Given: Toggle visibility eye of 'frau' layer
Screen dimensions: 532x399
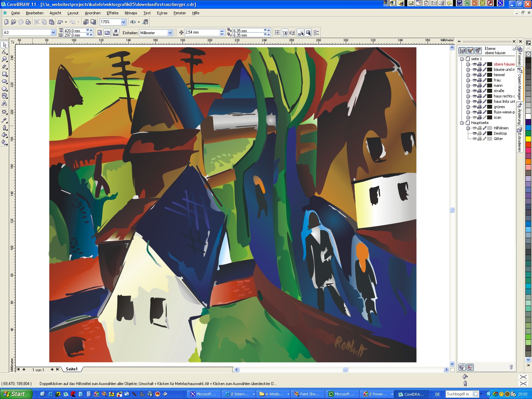Looking at the screenshot, I should pos(474,80).
